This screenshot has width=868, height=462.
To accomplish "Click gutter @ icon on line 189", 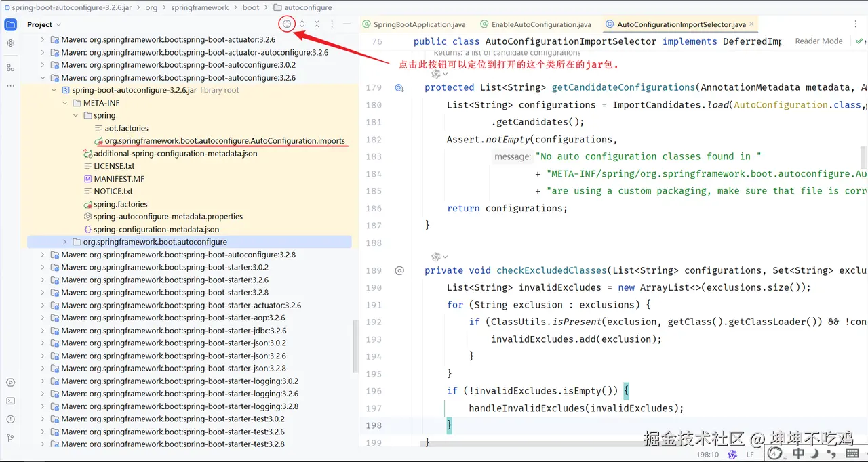I will pyautogui.click(x=399, y=270).
